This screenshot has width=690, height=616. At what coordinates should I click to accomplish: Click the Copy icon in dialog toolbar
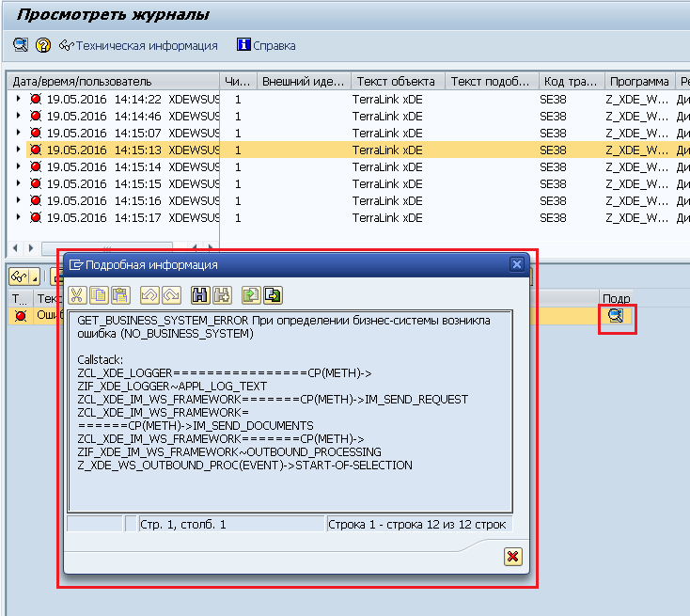[99, 294]
